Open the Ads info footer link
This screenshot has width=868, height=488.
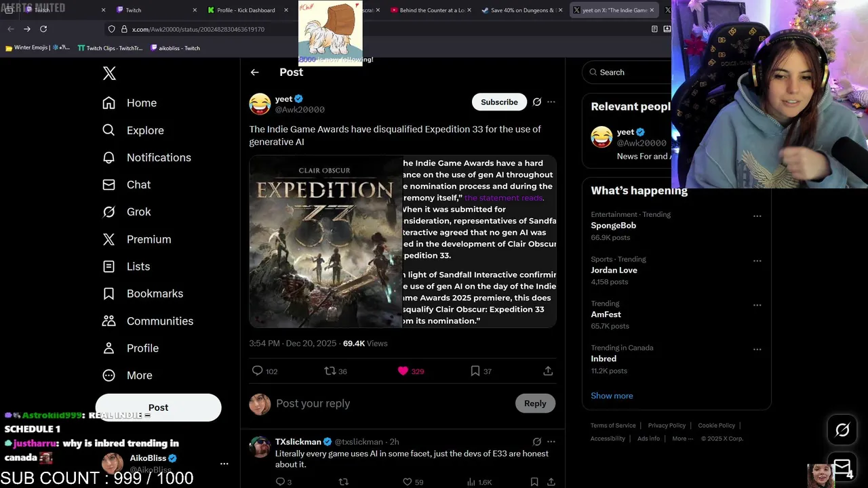click(648, 439)
